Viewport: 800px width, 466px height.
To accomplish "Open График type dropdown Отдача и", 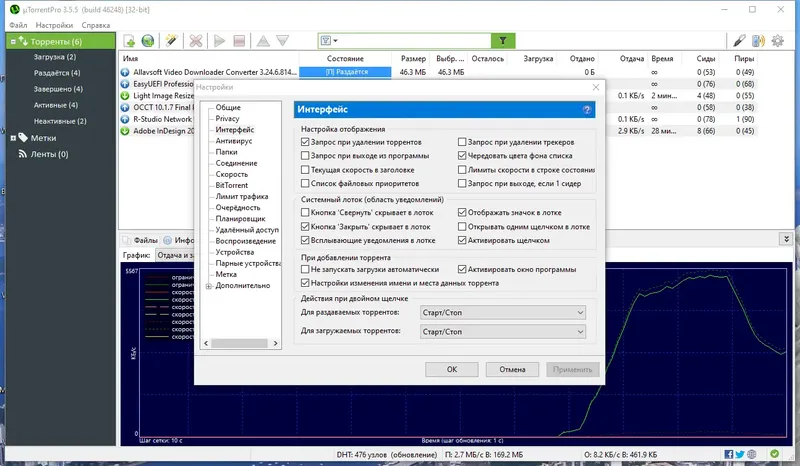I will click(175, 255).
